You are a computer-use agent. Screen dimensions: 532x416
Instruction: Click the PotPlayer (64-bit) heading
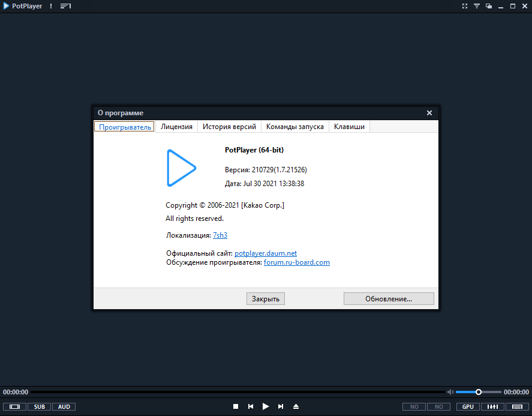(x=254, y=149)
